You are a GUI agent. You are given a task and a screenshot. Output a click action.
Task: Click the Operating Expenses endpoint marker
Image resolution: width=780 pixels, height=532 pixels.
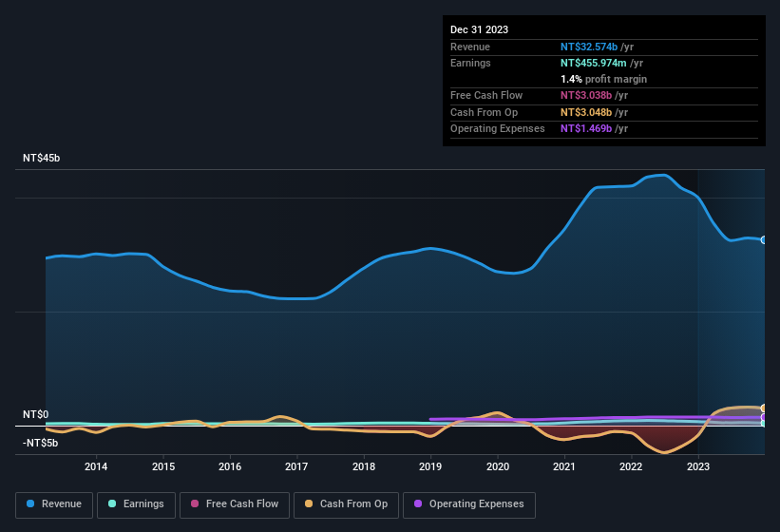pyautogui.click(x=764, y=417)
